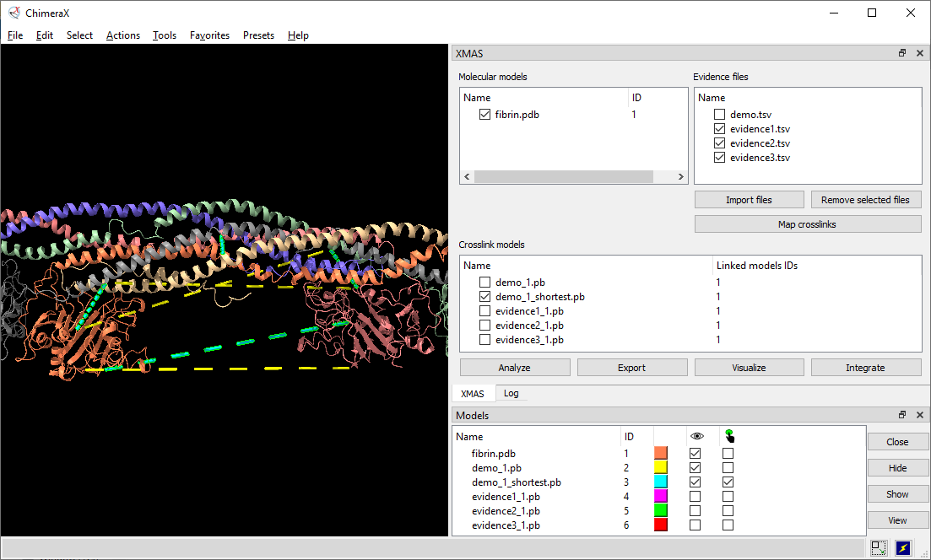Open the Tools menu

165,35
